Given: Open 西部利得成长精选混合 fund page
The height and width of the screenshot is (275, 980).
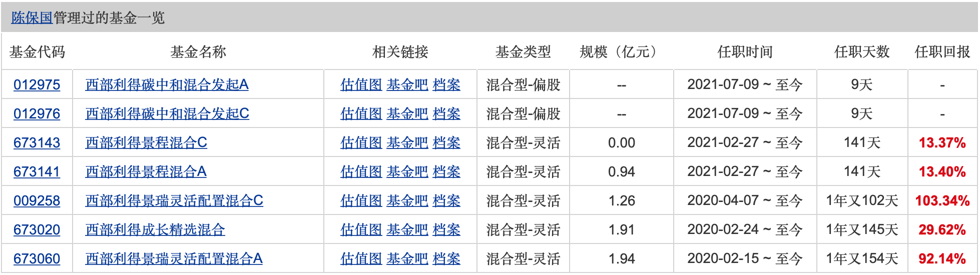Looking at the screenshot, I should pos(155,229).
